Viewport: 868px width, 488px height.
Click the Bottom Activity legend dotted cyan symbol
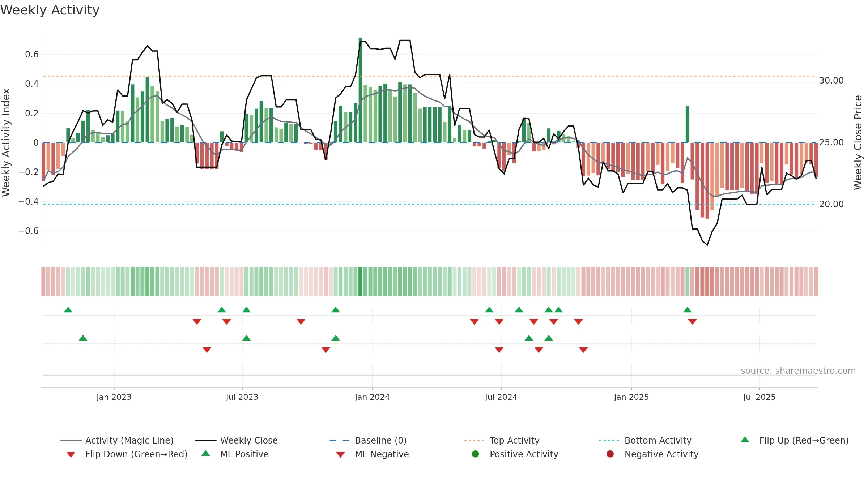609,440
